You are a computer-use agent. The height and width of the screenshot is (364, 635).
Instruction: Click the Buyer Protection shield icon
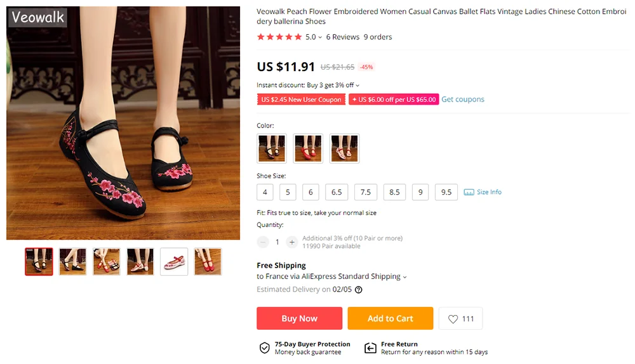(x=265, y=348)
